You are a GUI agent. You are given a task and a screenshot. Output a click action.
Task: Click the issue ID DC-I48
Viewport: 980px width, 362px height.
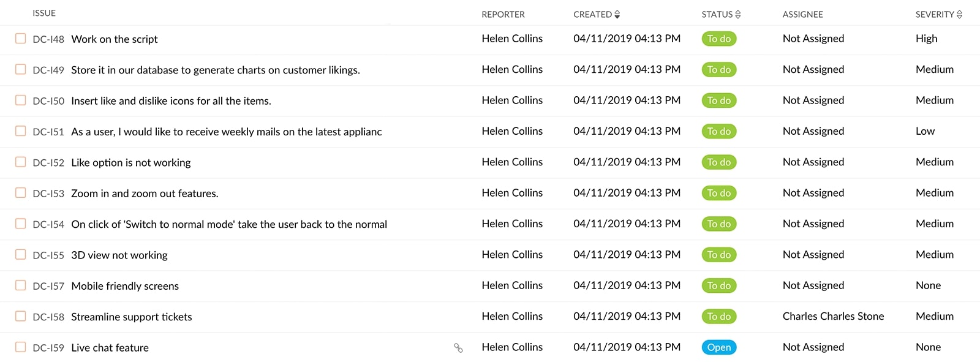coord(48,39)
